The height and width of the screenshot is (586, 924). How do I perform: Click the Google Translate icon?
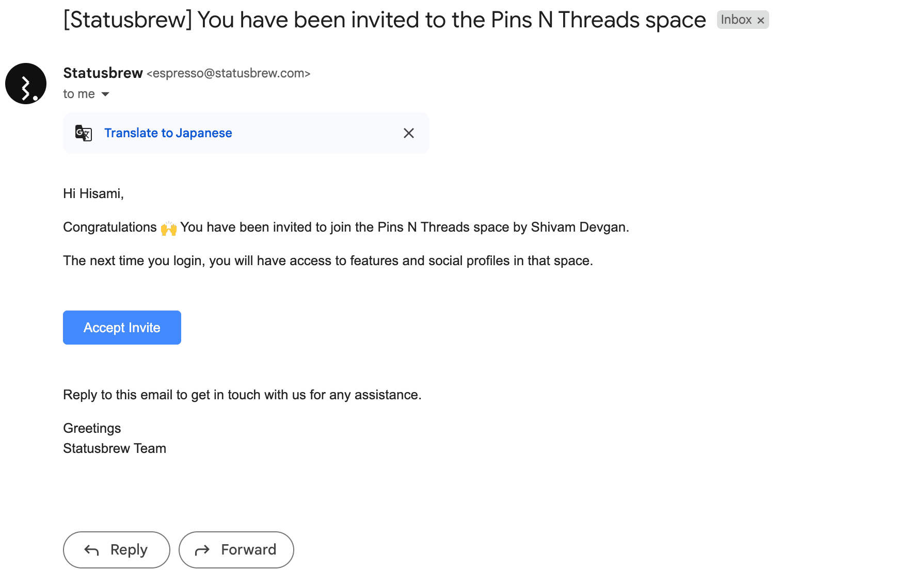[84, 133]
